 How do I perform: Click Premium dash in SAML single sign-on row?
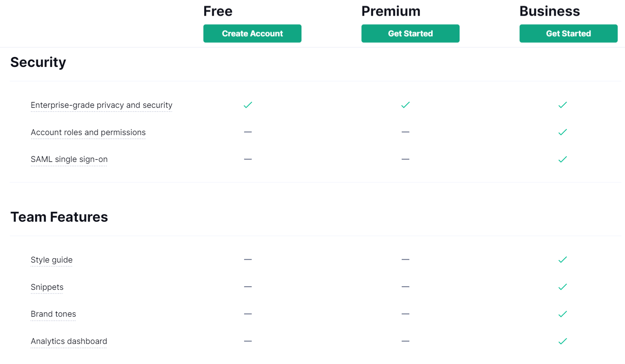(405, 159)
